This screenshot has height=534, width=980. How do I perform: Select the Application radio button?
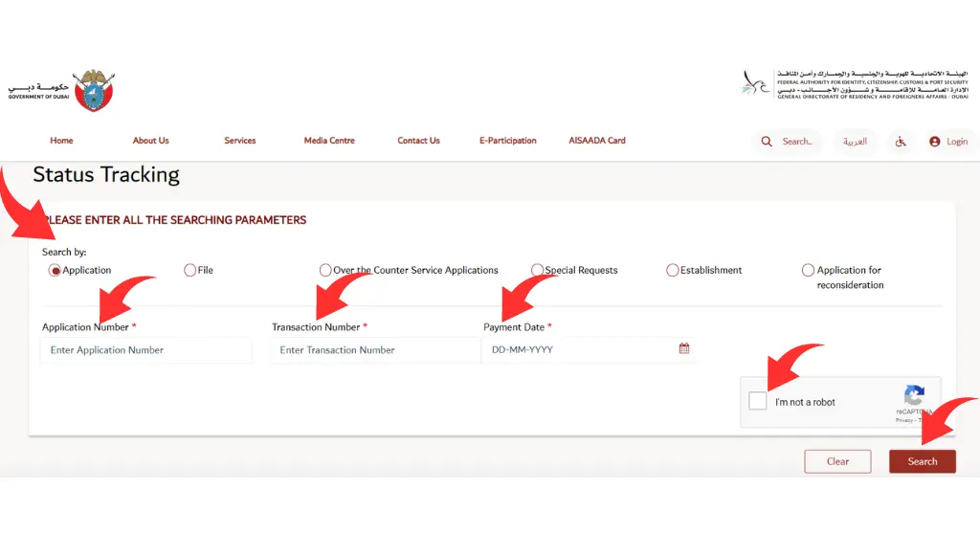click(x=55, y=270)
